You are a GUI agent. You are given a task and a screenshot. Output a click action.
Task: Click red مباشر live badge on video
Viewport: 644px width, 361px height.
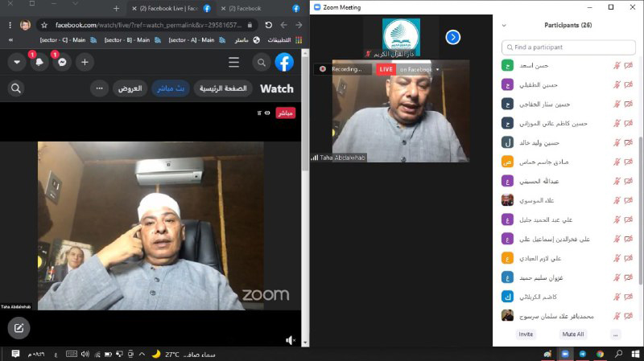(286, 113)
